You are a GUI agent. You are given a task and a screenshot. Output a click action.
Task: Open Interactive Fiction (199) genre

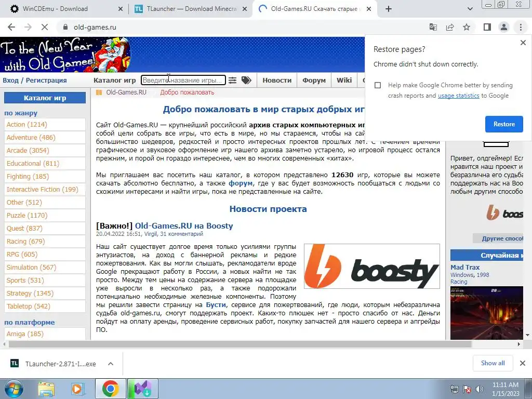click(45, 189)
